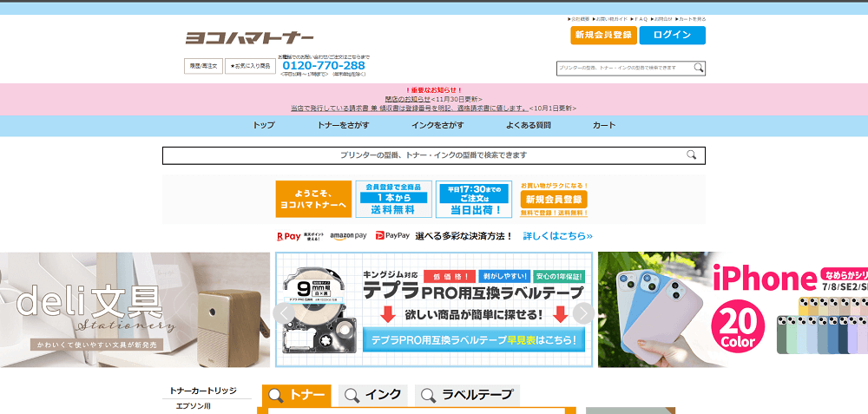Click the magnifier icon in header search box

[x=699, y=68]
